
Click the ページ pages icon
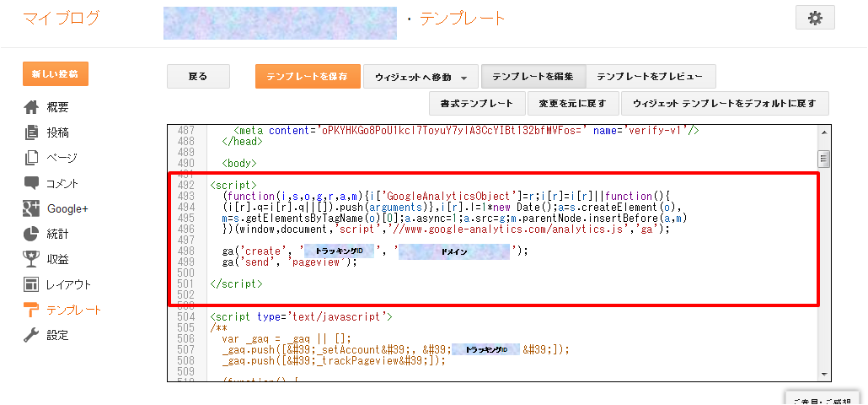[31, 158]
